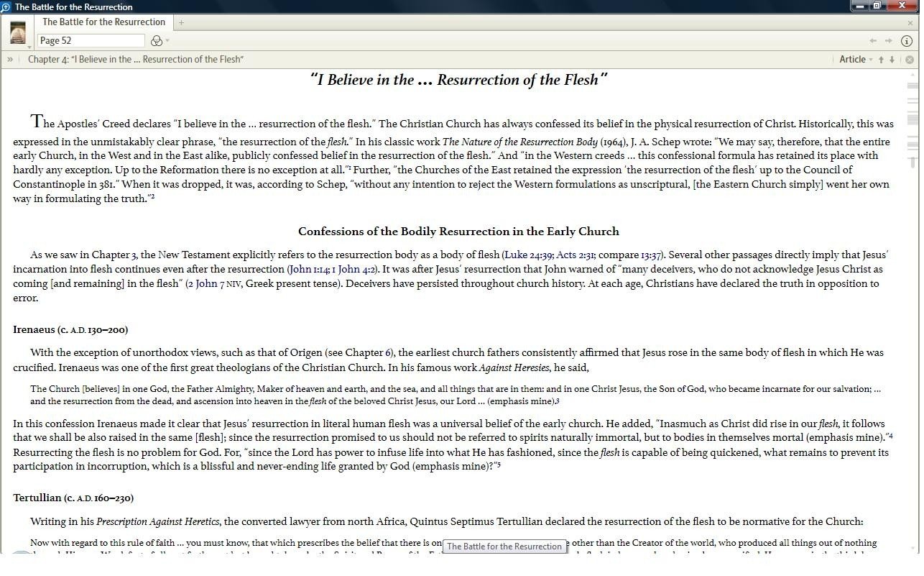Expand the locator bar double-chevron
924x576 pixels.
tap(10, 60)
